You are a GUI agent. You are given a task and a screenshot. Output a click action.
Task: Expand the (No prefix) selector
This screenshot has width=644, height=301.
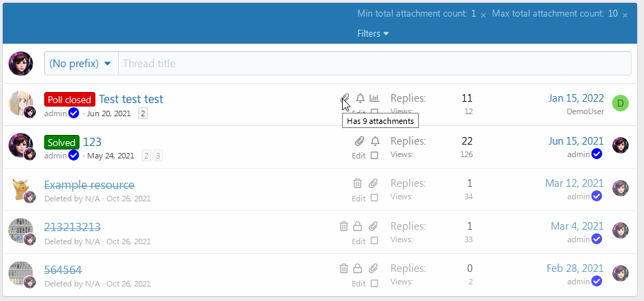[x=81, y=64]
